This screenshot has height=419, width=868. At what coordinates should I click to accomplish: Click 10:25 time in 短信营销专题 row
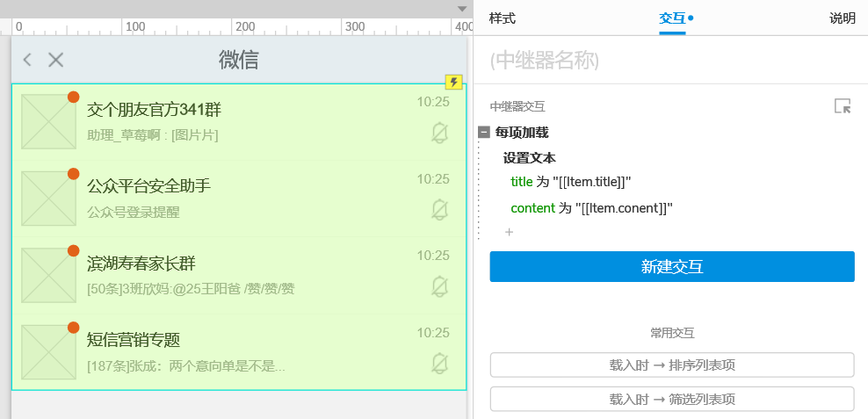(x=433, y=333)
